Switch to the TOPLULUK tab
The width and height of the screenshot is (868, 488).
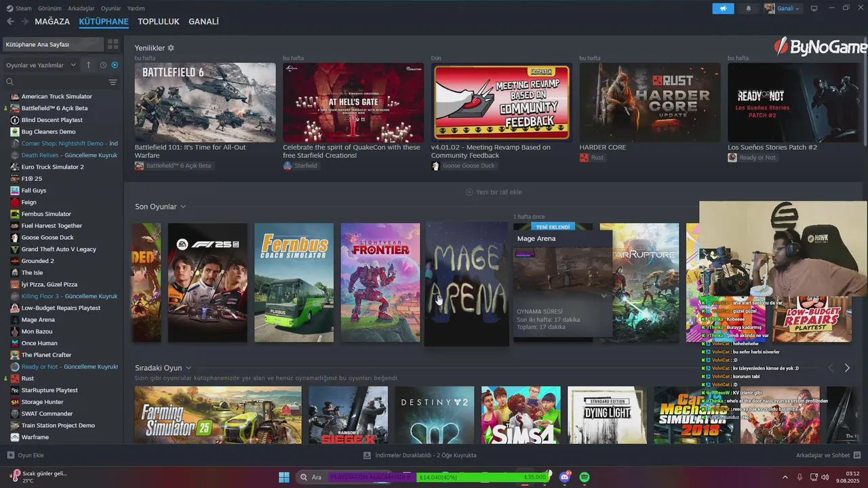point(158,22)
